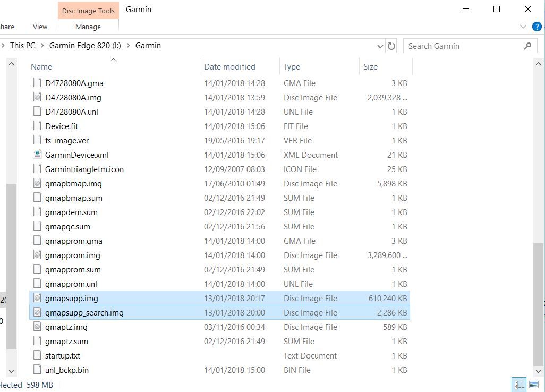This screenshot has width=545, height=392.
Task: Click the 610,240 KB size cell
Action: (388, 298)
